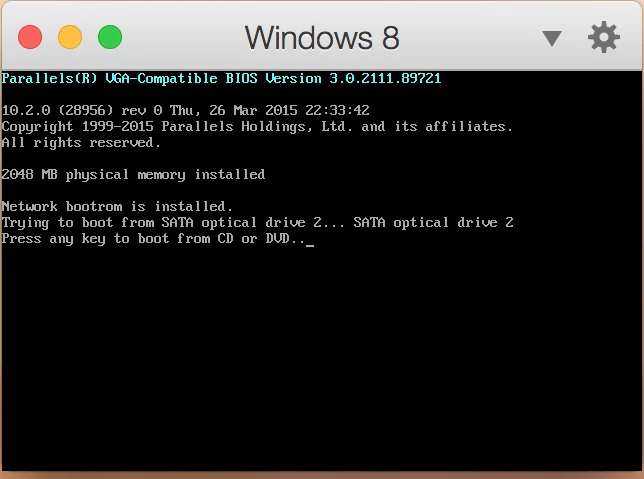The image size is (644, 479).
Task: Click the "Copyright 1999-2015 Parallels Holdings" line
Action: coord(258,126)
